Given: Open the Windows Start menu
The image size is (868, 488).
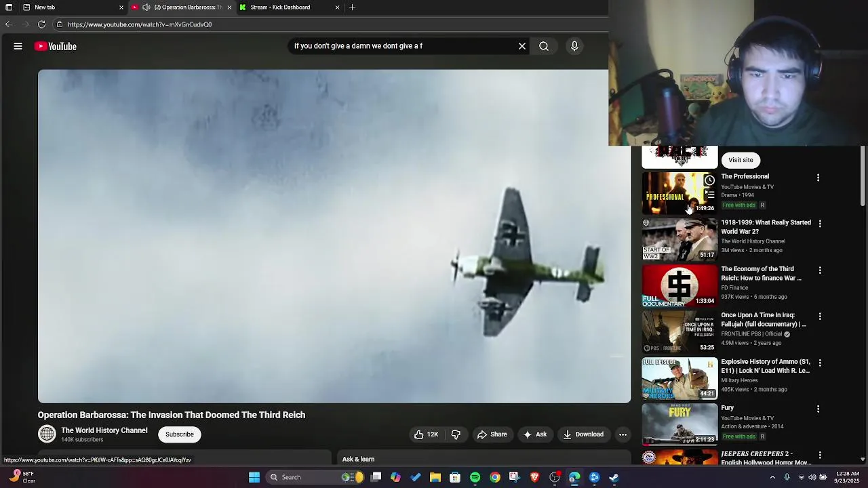Looking at the screenshot, I should click(254, 477).
